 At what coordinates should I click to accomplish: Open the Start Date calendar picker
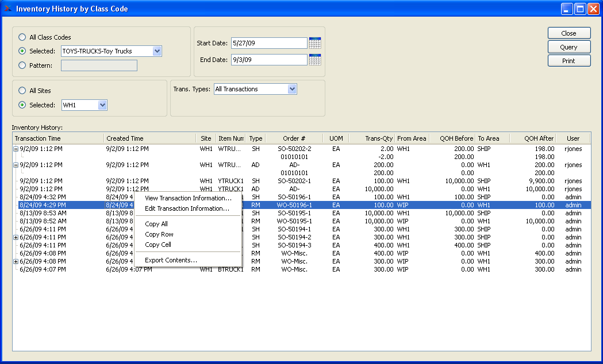point(314,43)
